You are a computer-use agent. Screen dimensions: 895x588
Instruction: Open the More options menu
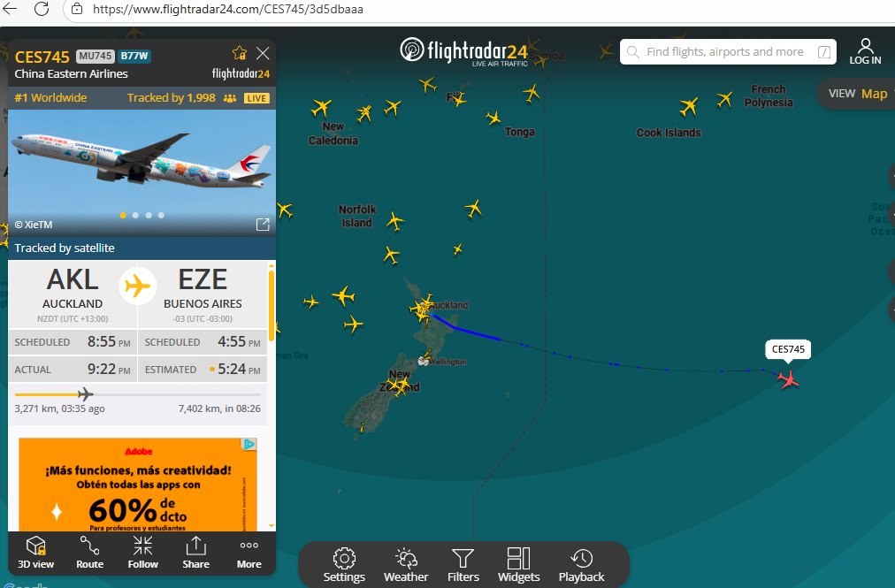[x=249, y=552]
